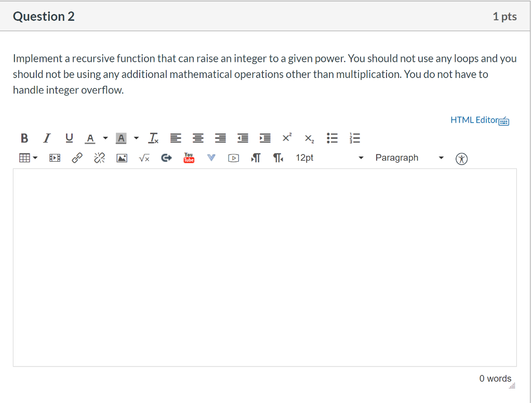532x403 pixels.
Task: Apply italic formatting
Action: pos(47,138)
